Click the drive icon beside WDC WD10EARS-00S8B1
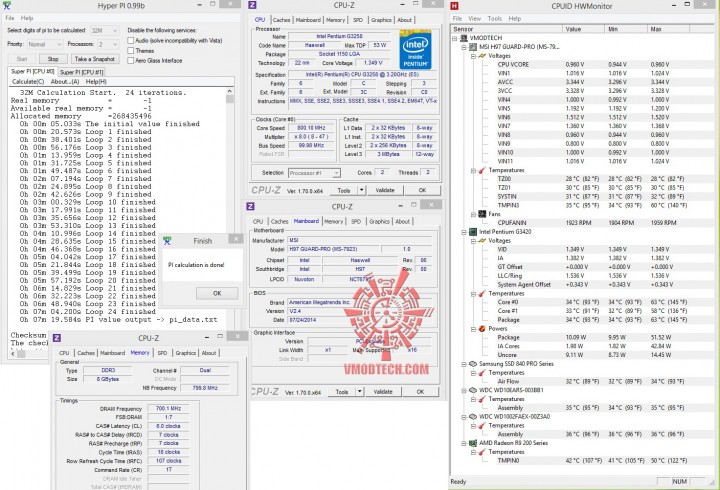 [472, 390]
